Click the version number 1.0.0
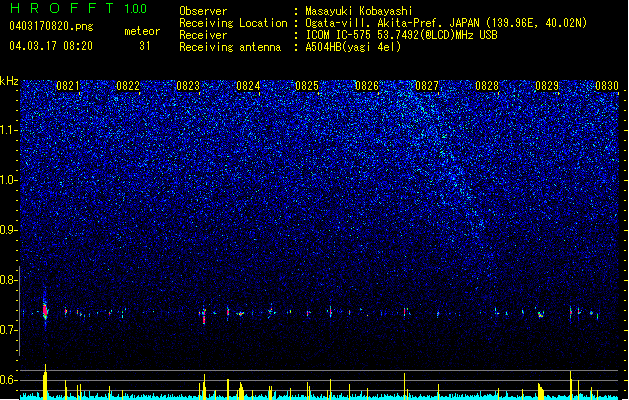This screenshot has width=629, height=400. coord(135,9)
